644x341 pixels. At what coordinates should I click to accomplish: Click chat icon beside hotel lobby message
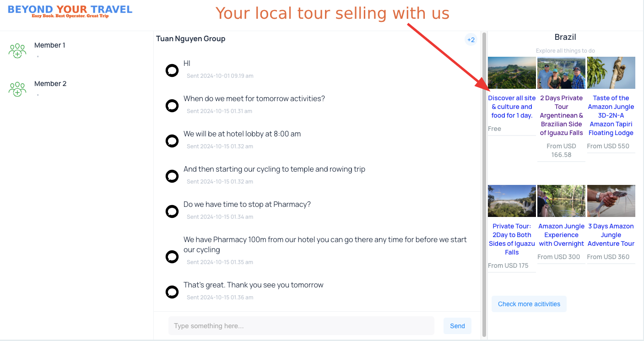[x=172, y=141]
